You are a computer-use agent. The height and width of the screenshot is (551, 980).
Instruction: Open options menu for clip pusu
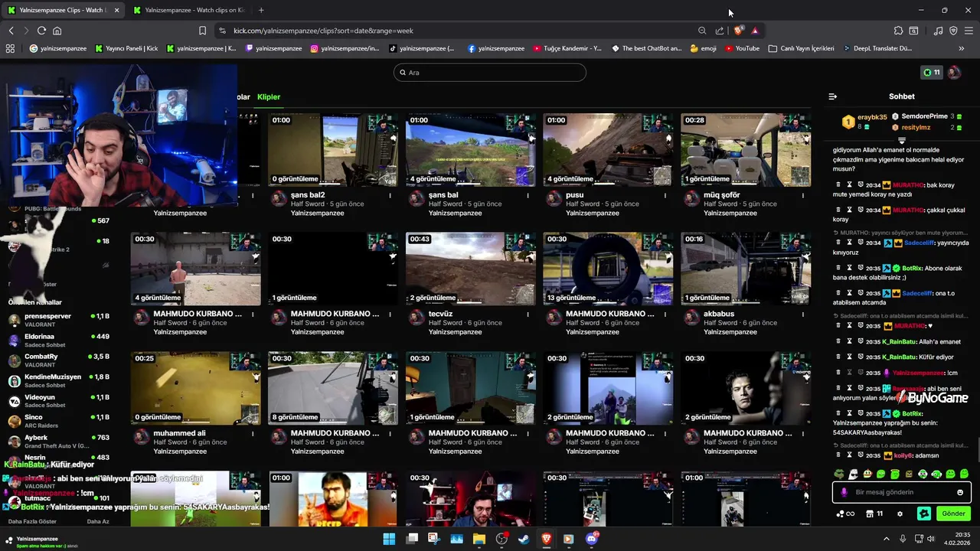point(665,195)
